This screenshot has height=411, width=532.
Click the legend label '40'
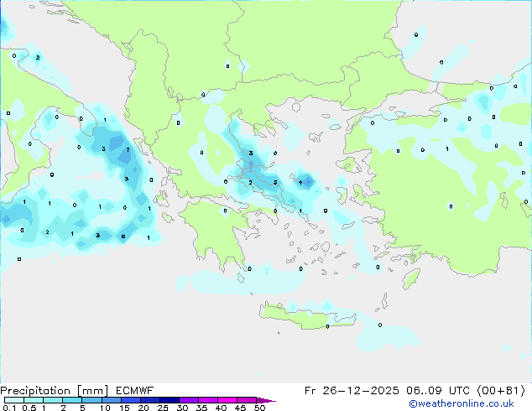(221, 408)
